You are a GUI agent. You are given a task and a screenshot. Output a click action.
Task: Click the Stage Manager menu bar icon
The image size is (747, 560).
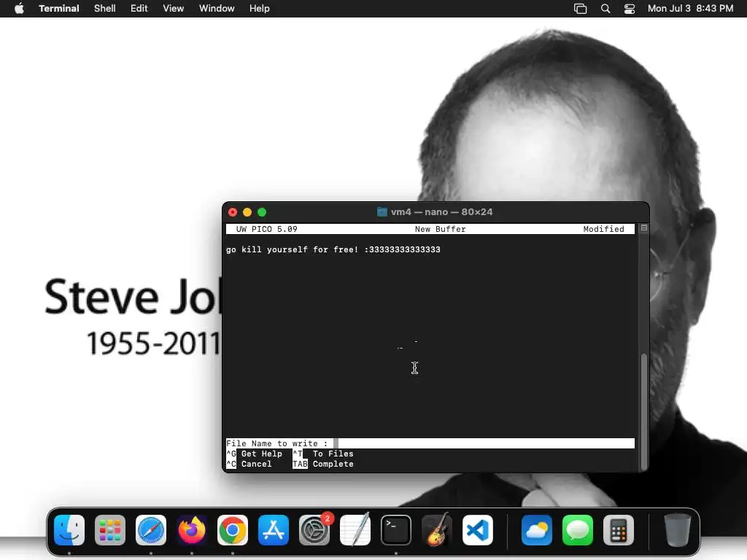pyautogui.click(x=580, y=9)
